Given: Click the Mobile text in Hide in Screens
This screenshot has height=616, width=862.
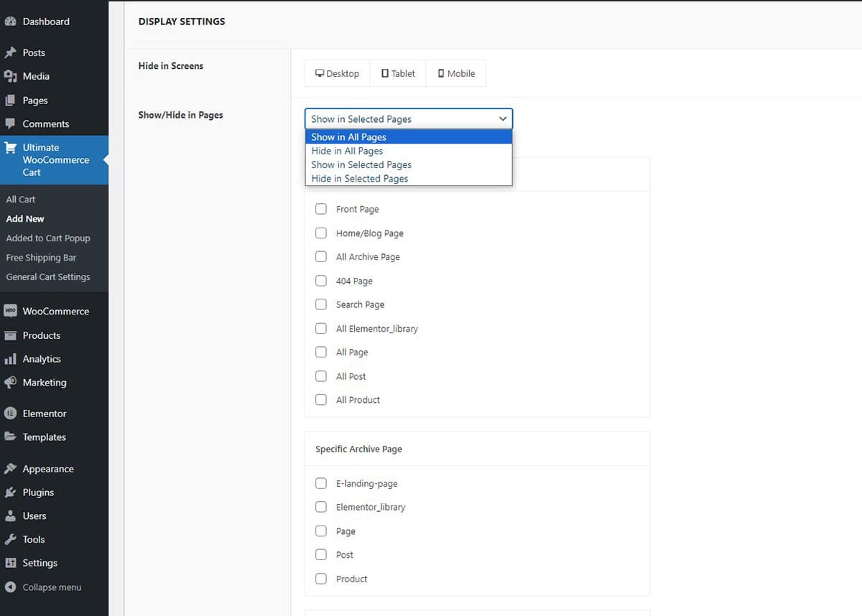Looking at the screenshot, I should point(461,73).
